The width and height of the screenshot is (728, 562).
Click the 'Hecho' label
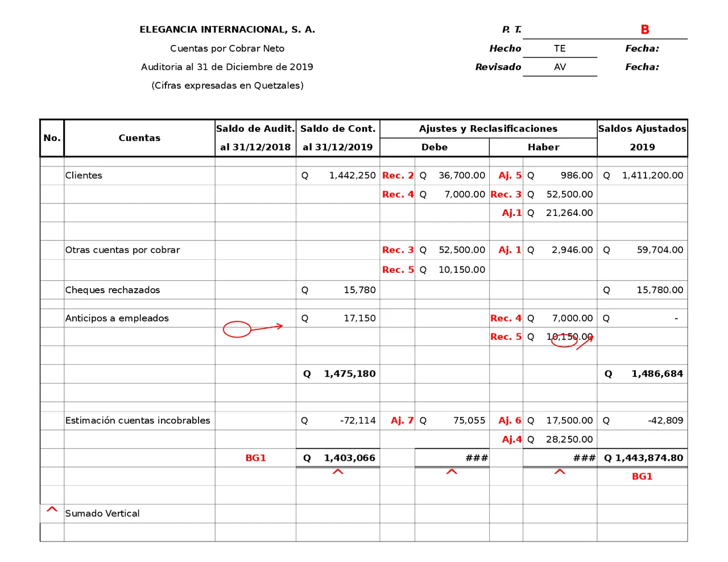[x=505, y=48]
